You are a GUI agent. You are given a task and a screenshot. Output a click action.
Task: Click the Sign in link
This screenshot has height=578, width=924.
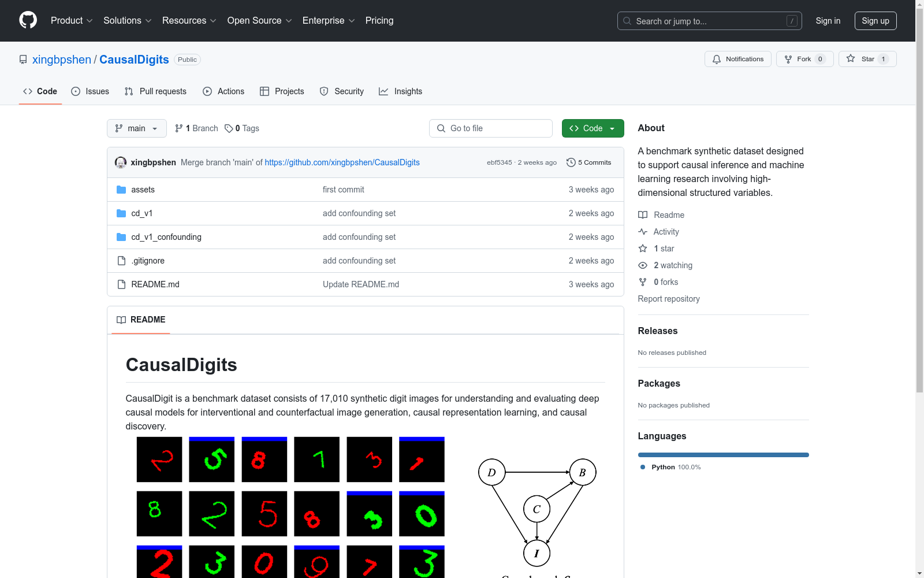click(x=828, y=21)
